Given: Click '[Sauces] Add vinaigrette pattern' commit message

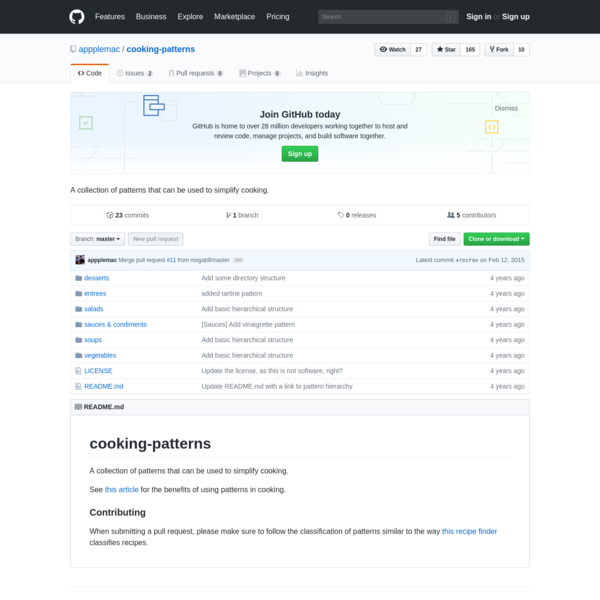Looking at the screenshot, I should tap(248, 324).
